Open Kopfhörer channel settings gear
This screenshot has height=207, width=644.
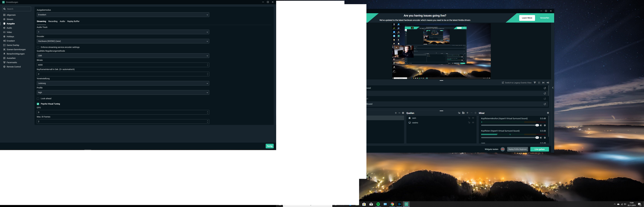(x=545, y=138)
